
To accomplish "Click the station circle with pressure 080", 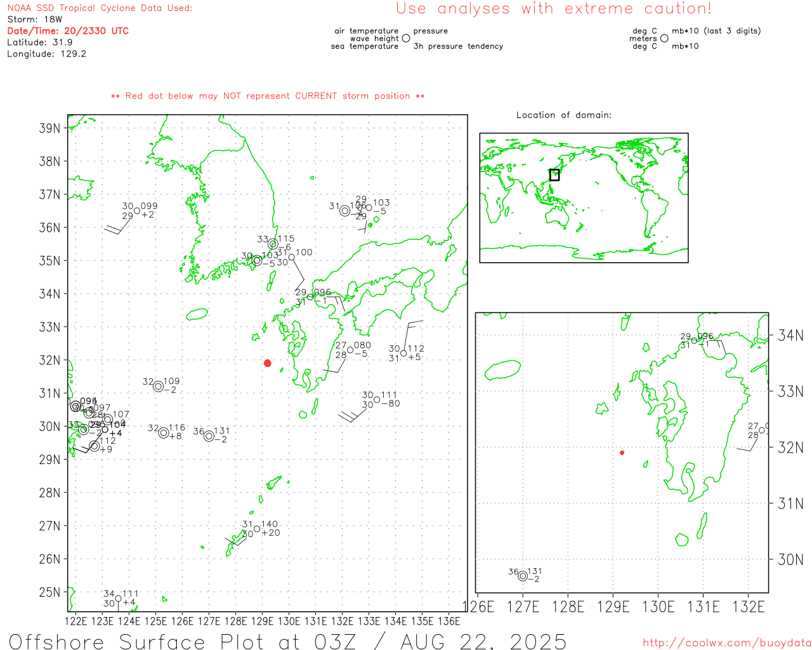I will [x=350, y=350].
